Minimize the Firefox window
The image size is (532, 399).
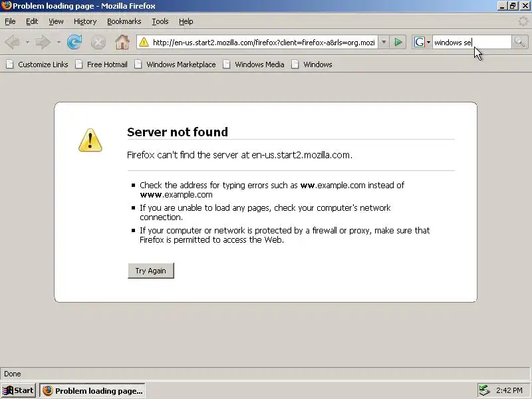[x=501, y=6]
